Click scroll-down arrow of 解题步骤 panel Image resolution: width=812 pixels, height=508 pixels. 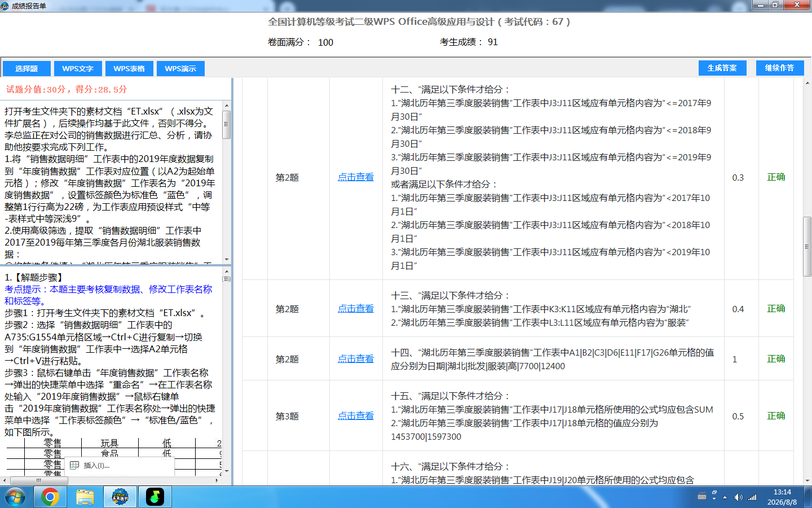(x=227, y=471)
